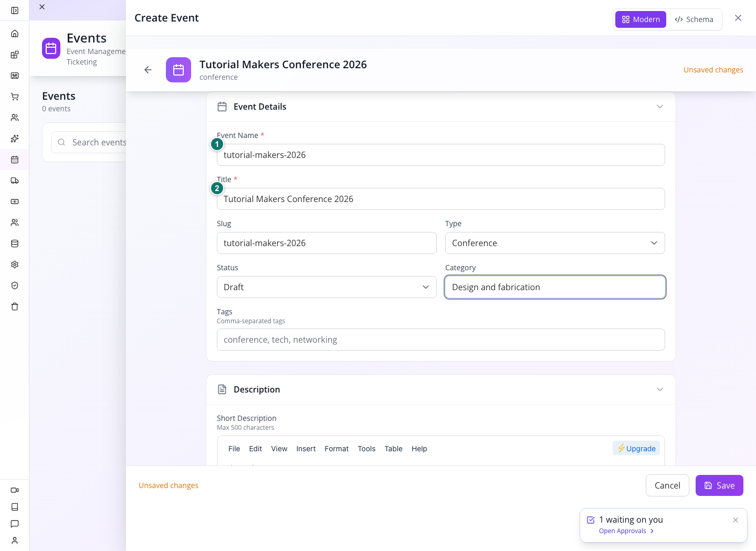Open the Tools menu in the editor
This screenshot has height=551, width=756.
click(366, 449)
